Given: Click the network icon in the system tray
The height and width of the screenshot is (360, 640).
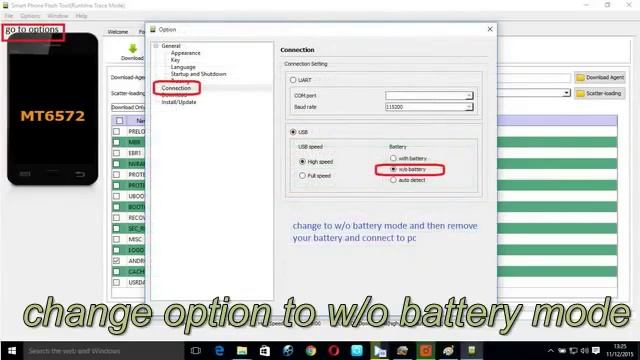Looking at the screenshot, I should pos(573,351).
